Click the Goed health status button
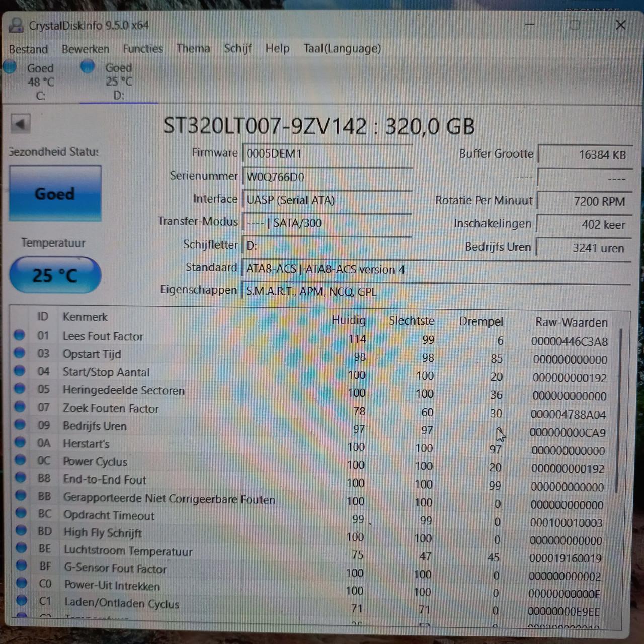 pyautogui.click(x=55, y=194)
